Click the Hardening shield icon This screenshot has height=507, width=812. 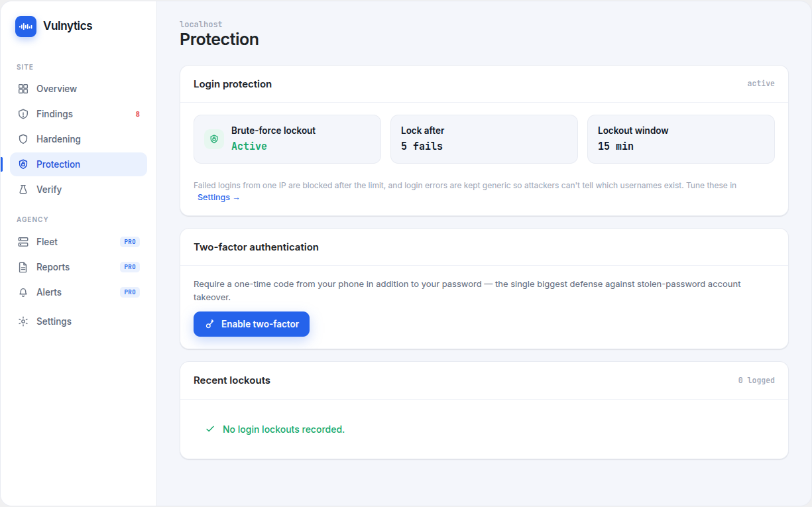pos(23,139)
